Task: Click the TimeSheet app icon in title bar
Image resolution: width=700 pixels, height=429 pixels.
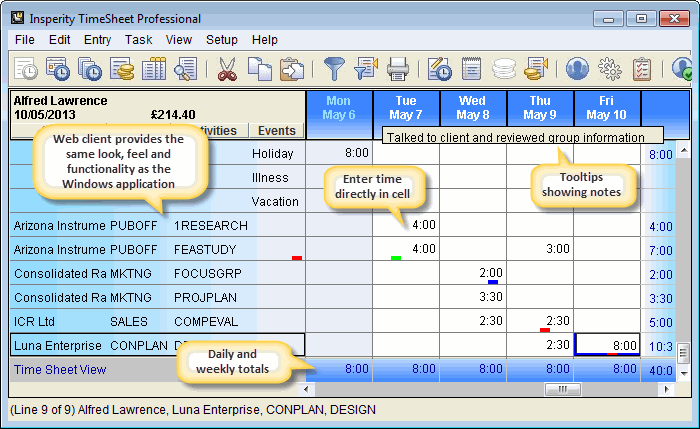Action: coord(17,18)
